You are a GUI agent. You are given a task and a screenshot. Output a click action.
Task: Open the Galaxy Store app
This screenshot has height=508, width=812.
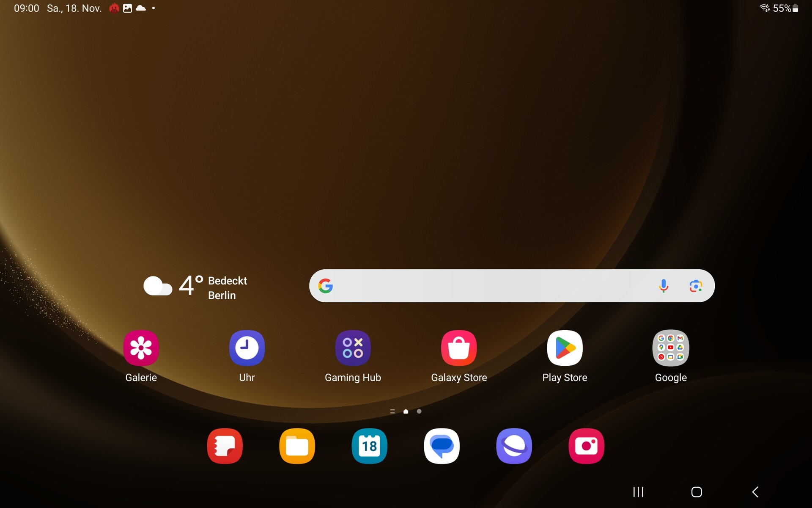(459, 348)
